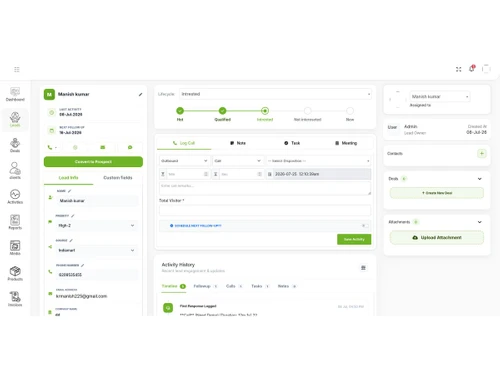500x375 pixels.
Task: Click the chat message quick action icon
Action: 130,147
